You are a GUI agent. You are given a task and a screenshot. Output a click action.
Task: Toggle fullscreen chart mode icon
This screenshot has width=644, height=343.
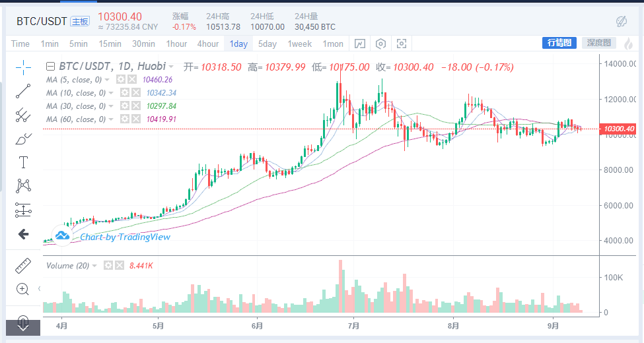[402, 44]
